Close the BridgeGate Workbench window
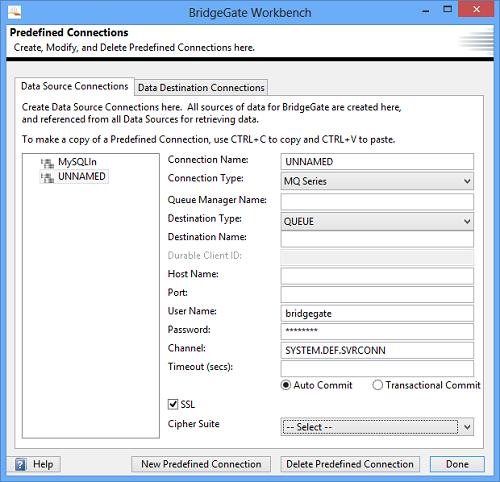500x482 pixels. point(476,9)
